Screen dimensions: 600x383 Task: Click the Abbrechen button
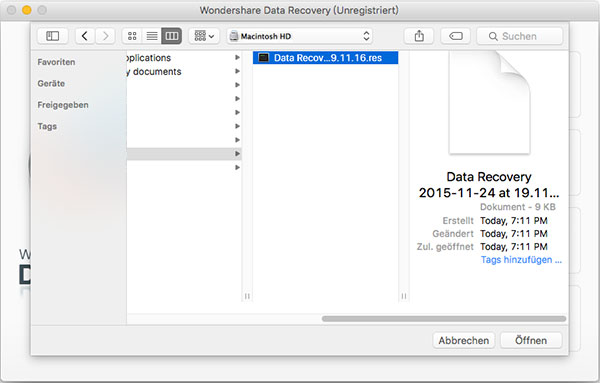[x=464, y=340]
